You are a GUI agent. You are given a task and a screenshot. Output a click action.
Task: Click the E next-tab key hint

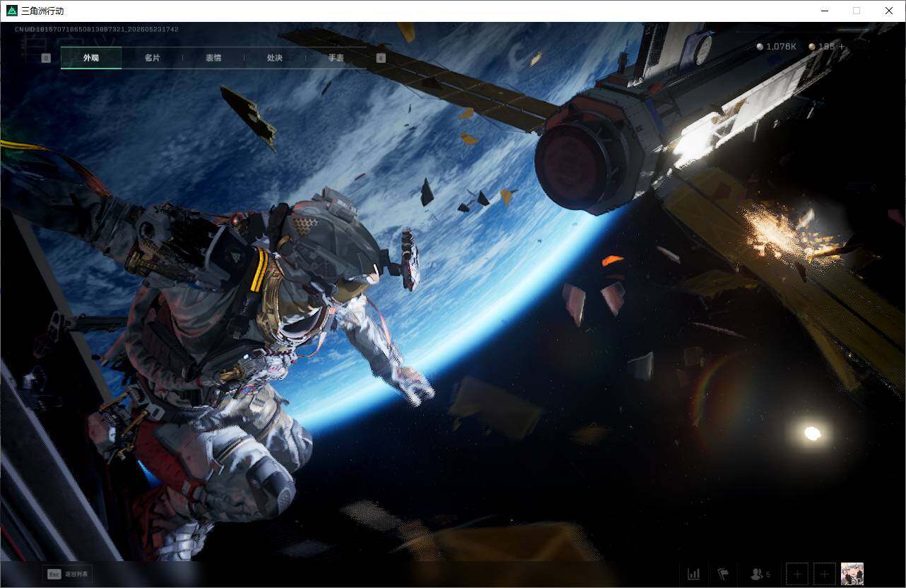click(381, 58)
